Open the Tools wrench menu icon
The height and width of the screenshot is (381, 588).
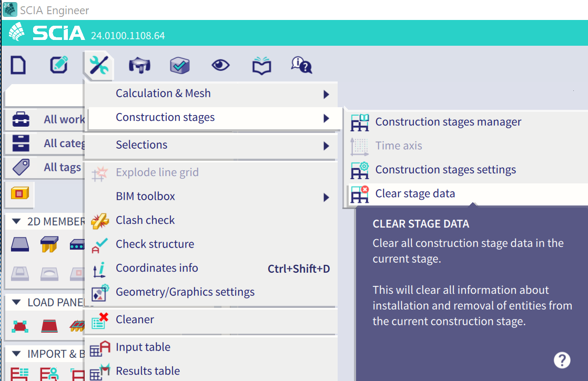98,65
